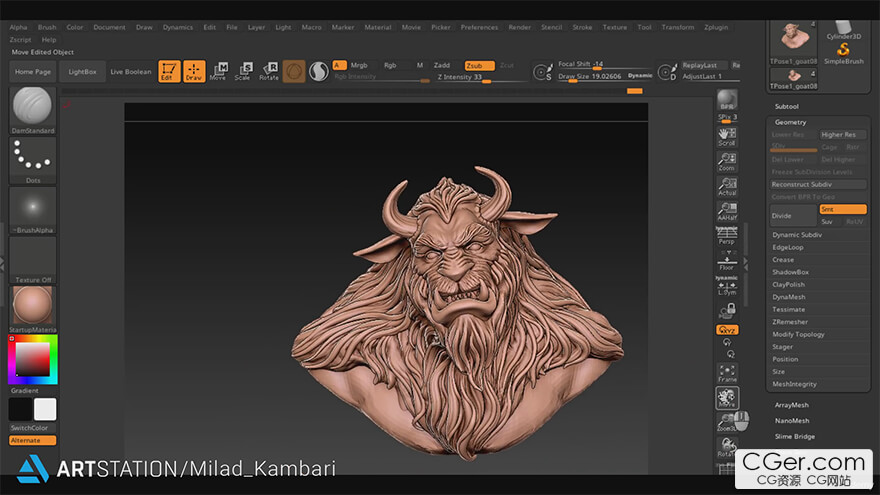Select the Rotate transform tool

pyautogui.click(x=269, y=71)
